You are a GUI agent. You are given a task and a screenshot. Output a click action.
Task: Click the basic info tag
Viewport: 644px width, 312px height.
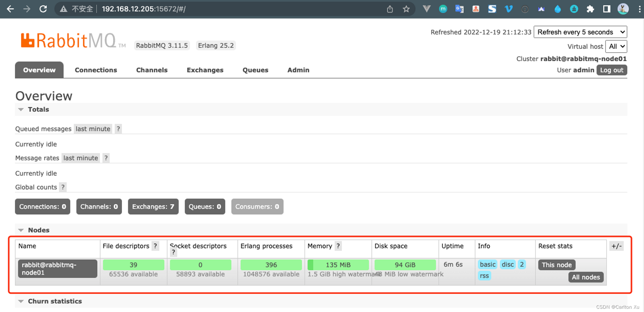[488, 265]
